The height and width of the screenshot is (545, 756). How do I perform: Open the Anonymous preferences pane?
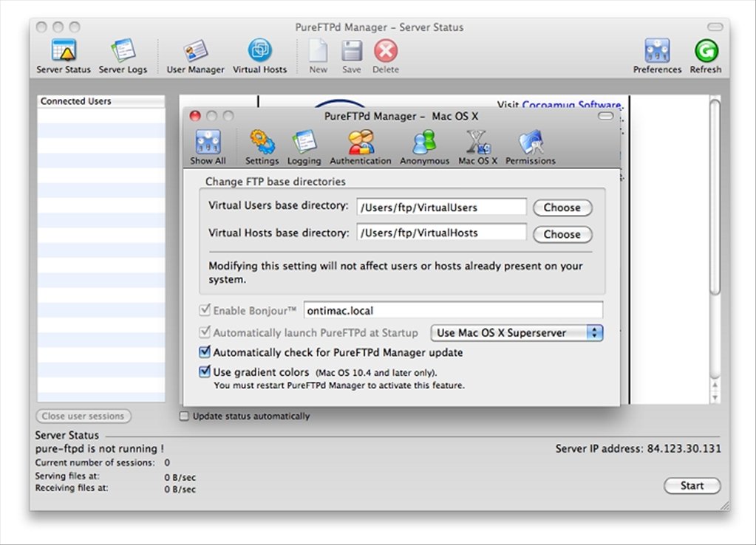point(424,148)
